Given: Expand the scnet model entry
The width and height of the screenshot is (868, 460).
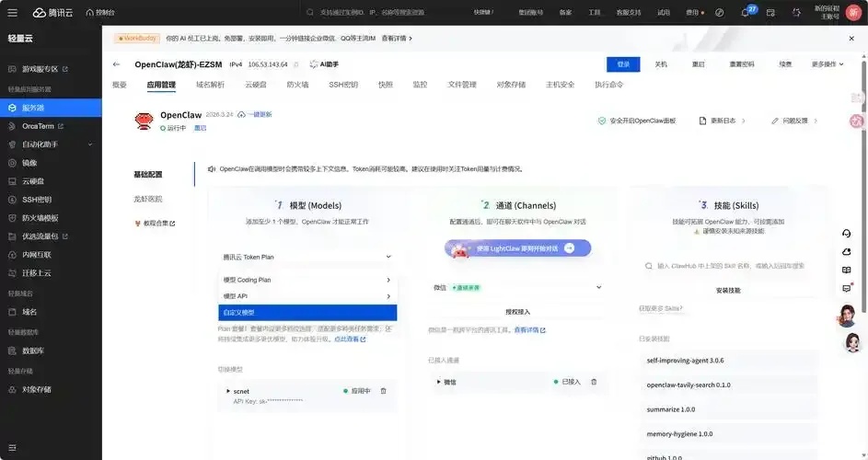Looking at the screenshot, I should click(x=228, y=391).
